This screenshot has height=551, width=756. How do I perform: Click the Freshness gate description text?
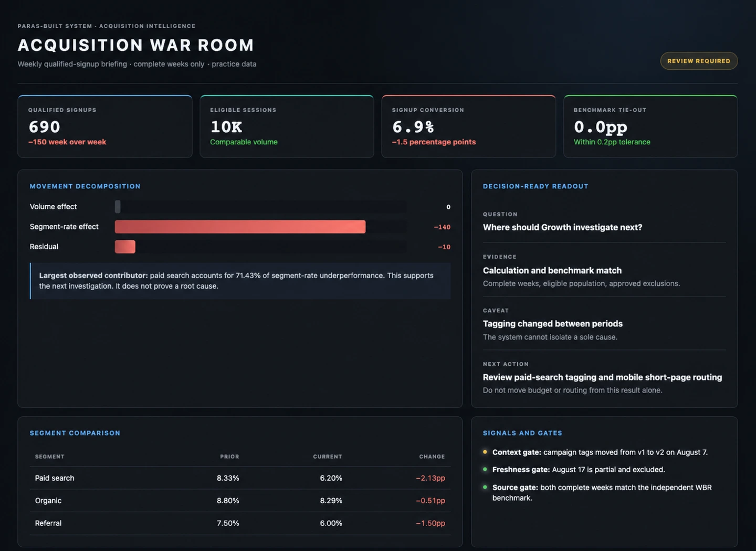point(579,470)
